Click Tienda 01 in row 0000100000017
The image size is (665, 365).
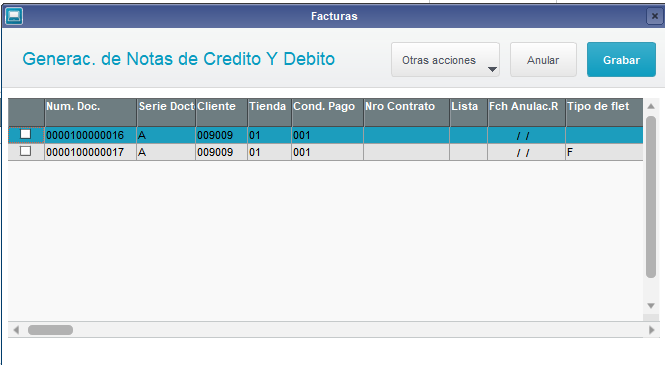click(x=269, y=152)
